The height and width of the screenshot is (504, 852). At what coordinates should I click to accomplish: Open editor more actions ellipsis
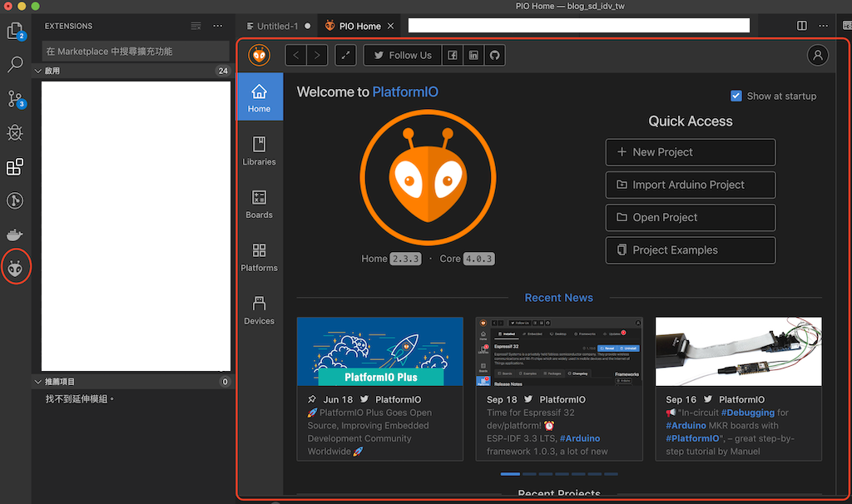coord(823,26)
